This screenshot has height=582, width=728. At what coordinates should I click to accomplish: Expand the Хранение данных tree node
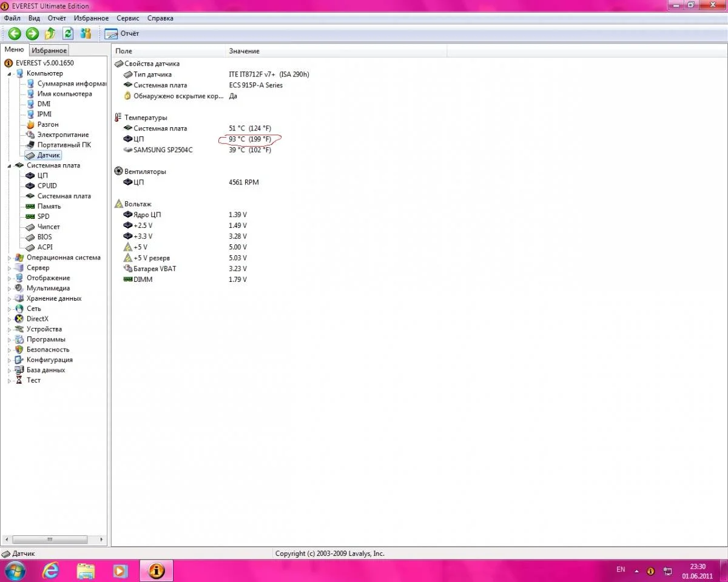(9, 299)
